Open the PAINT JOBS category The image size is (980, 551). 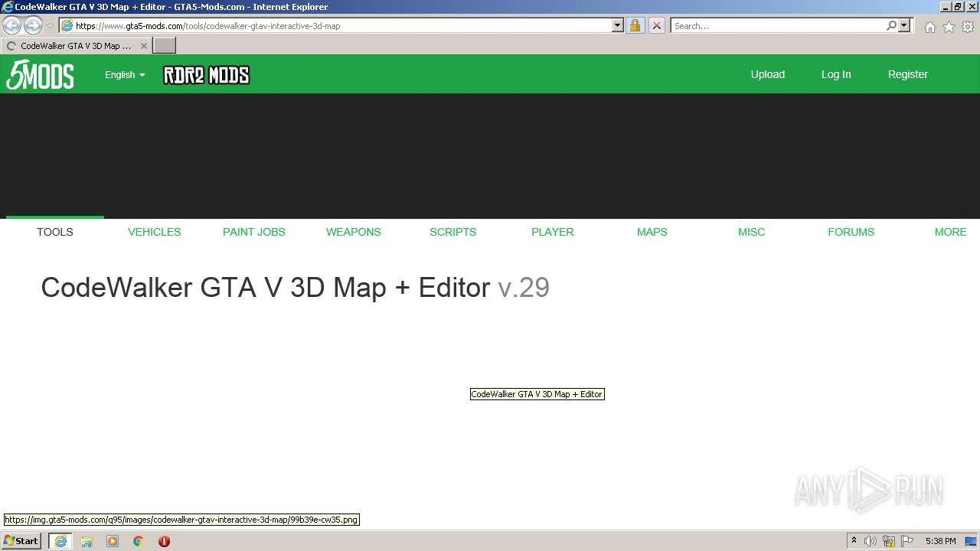254,232
